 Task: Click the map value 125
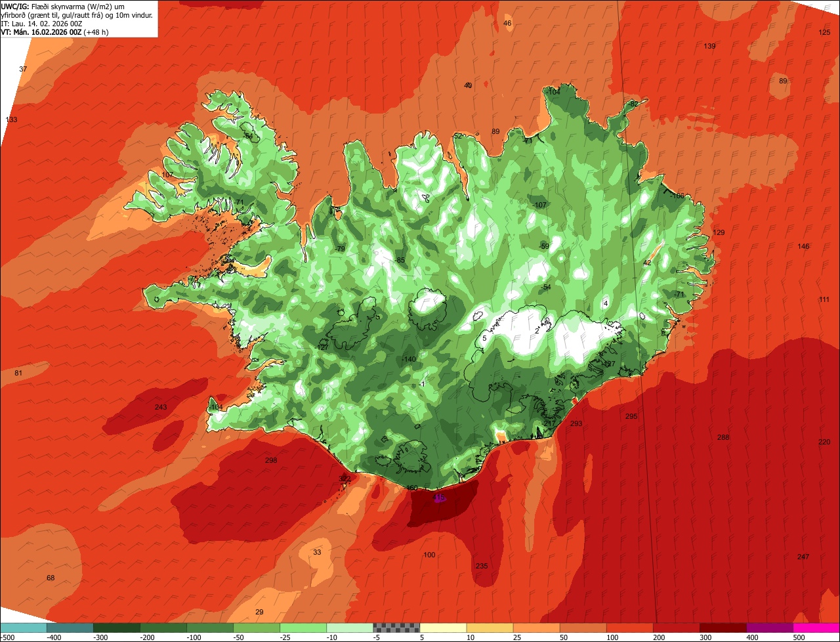point(824,32)
